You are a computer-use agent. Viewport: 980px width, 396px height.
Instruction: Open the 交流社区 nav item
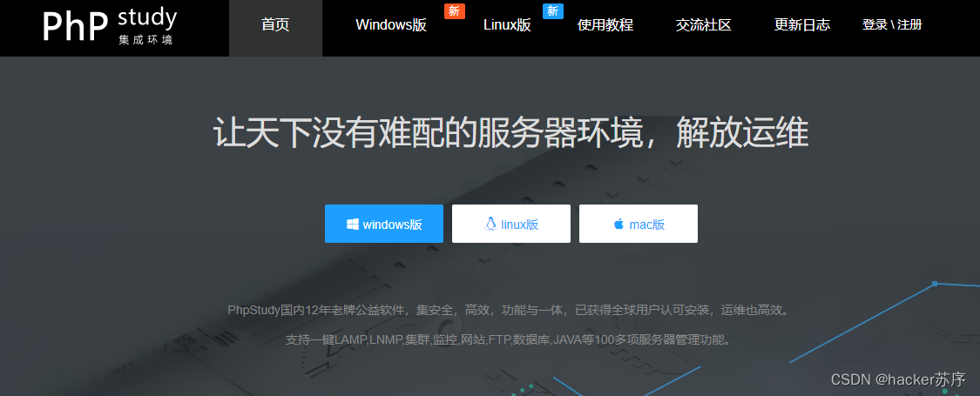(x=703, y=25)
